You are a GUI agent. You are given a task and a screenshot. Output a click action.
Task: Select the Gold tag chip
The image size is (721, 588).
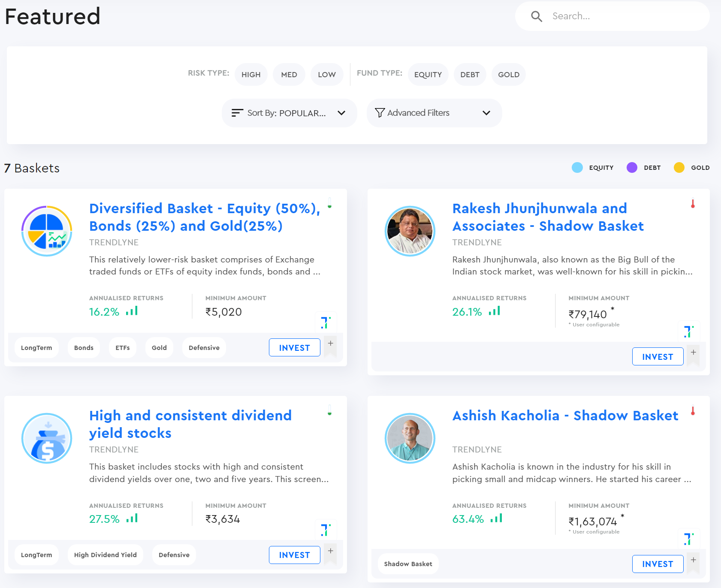(159, 347)
